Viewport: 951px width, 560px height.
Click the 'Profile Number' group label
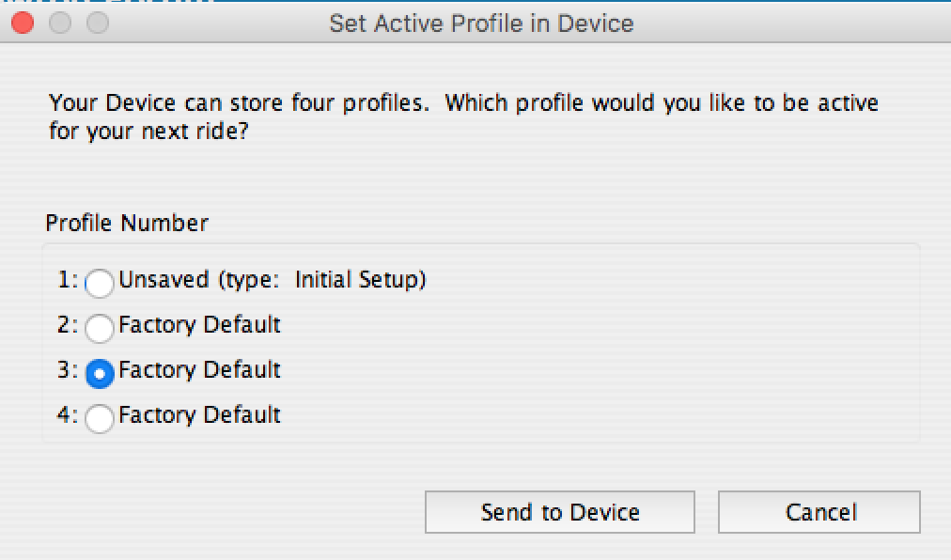point(127,223)
